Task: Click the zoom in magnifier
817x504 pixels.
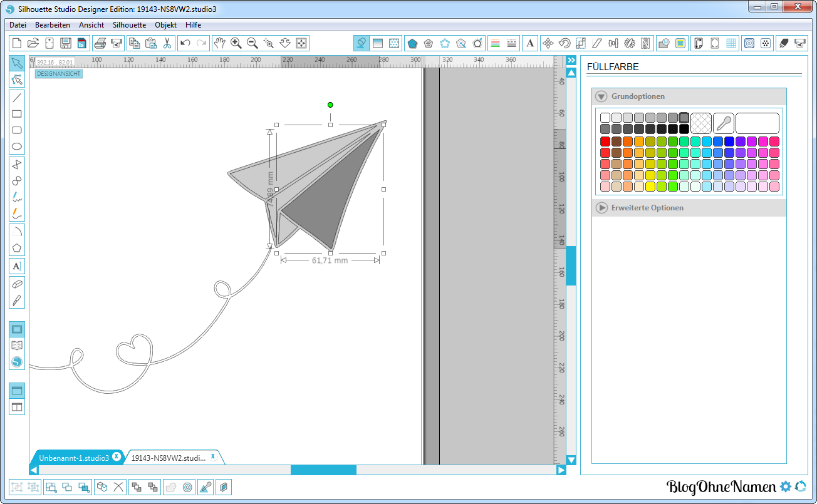Action: tap(236, 43)
